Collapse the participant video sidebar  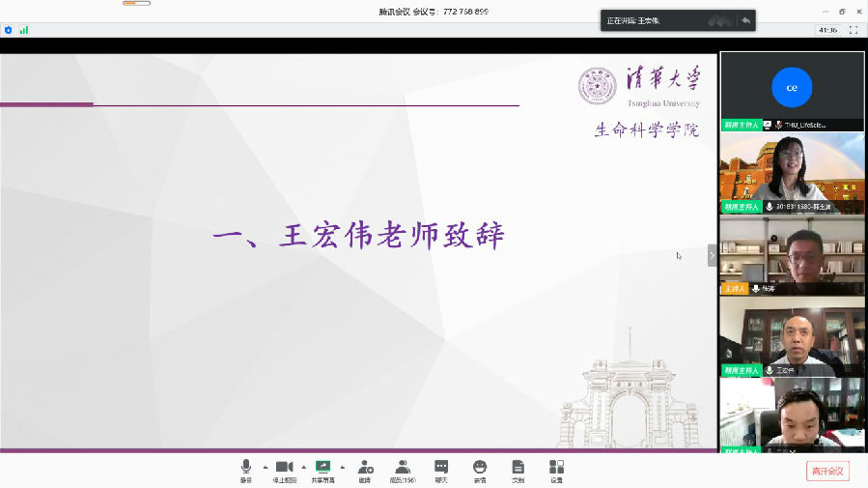[713, 256]
